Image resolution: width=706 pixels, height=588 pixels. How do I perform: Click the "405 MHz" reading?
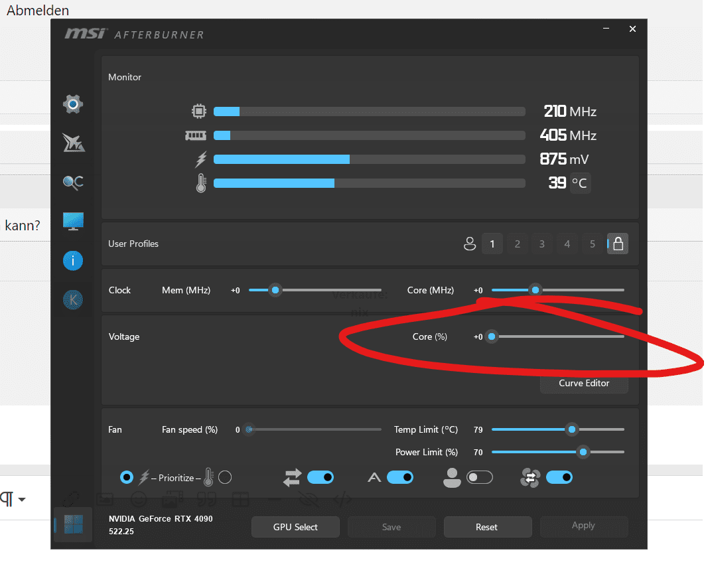click(x=568, y=135)
